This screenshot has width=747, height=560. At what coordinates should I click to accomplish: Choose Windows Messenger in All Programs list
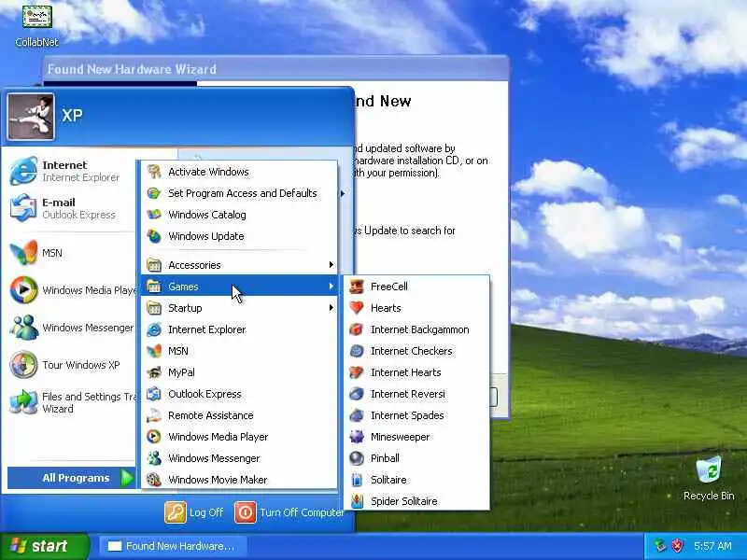click(239, 458)
